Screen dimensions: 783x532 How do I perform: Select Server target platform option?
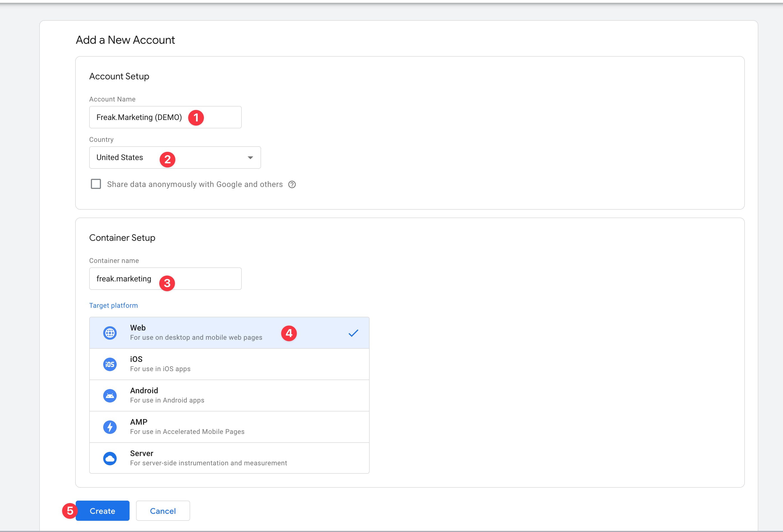pos(229,458)
